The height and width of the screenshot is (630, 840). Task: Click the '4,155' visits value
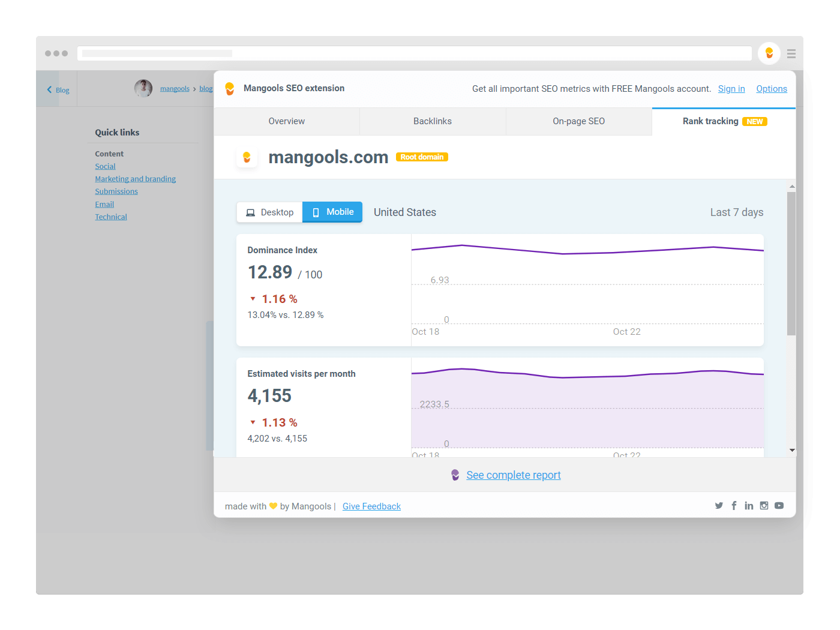tap(269, 396)
